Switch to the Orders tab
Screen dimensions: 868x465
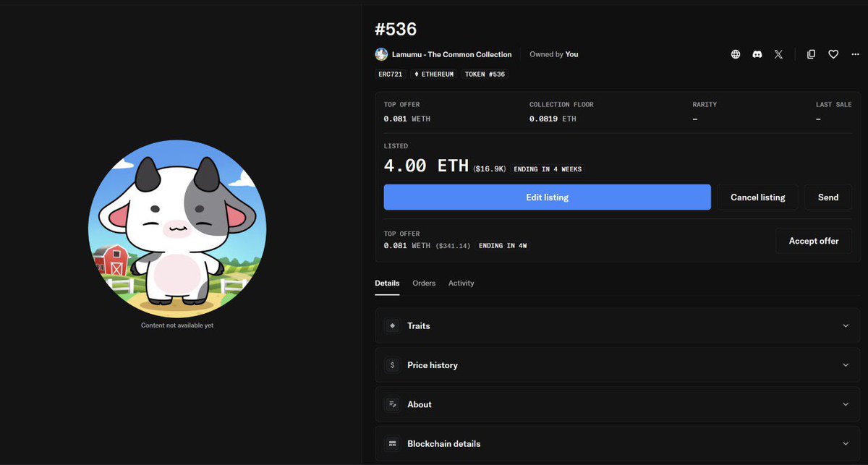(x=424, y=283)
